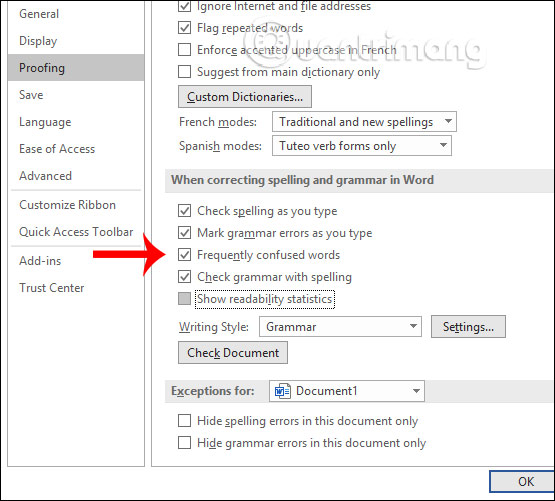Click the Check Document button
The height and width of the screenshot is (501, 555).
(233, 353)
